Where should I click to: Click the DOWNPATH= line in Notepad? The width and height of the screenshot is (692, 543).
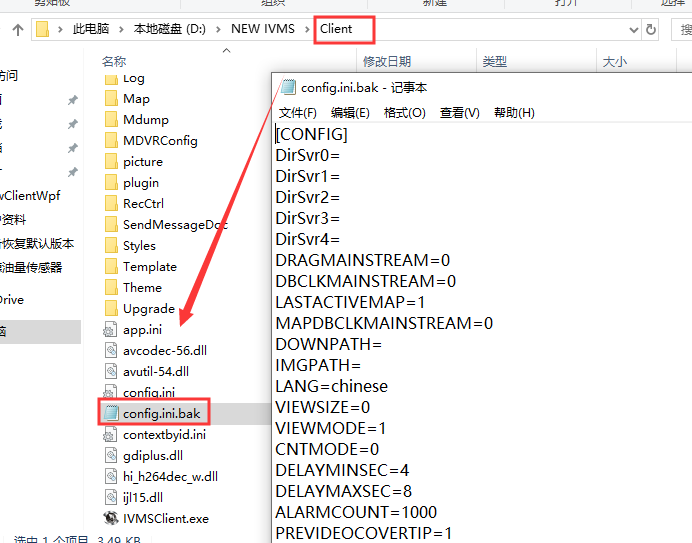(328, 344)
